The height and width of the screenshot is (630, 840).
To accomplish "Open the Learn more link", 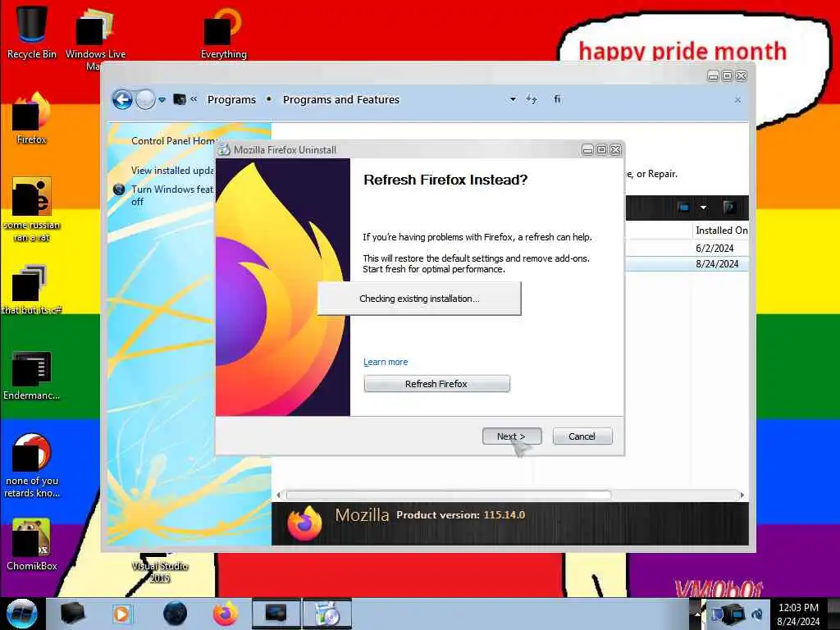I will pyautogui.click(x=386, y=362).
